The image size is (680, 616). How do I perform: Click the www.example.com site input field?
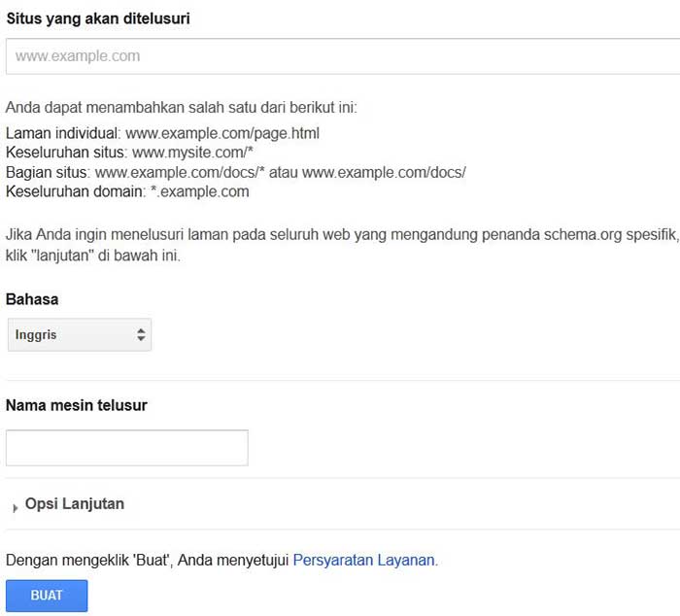tap(343, 56)
